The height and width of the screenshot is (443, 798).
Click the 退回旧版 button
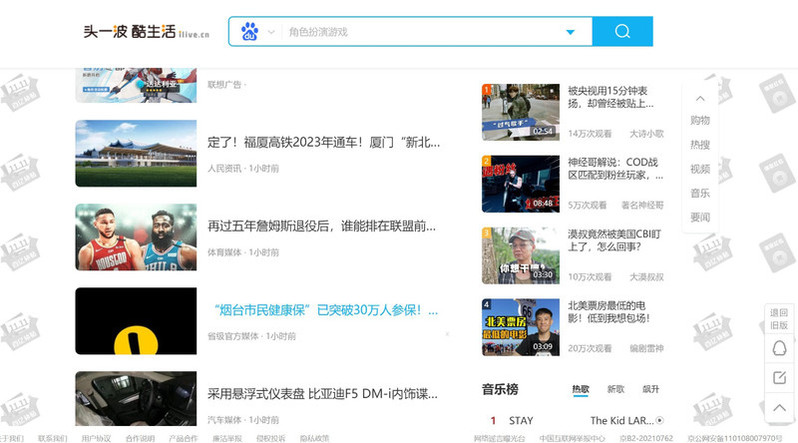[779, 319]
